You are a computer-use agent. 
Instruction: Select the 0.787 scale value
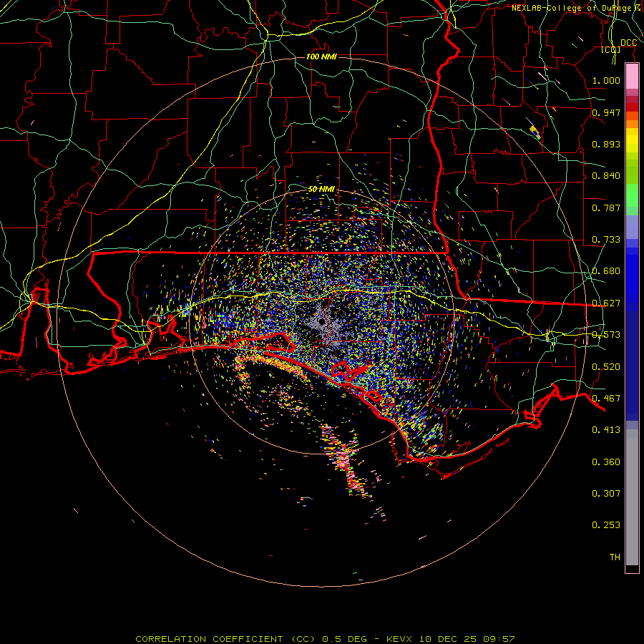(606, 208)
